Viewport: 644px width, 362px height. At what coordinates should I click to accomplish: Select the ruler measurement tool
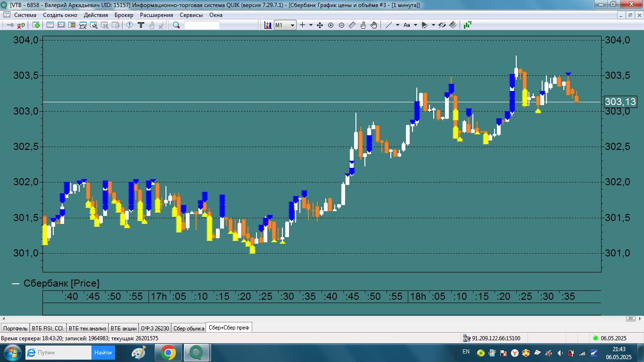click(x=352, y=25)
